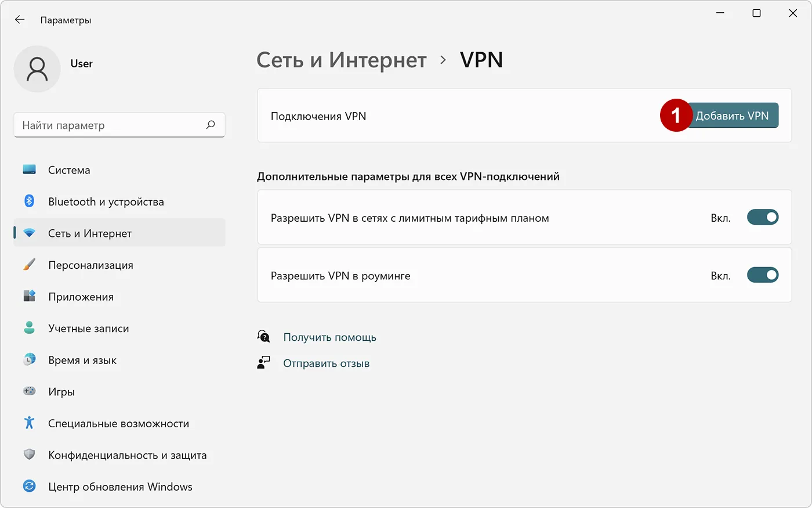
Task: Click the Время и язык clock icon
Action: [29, 360]
